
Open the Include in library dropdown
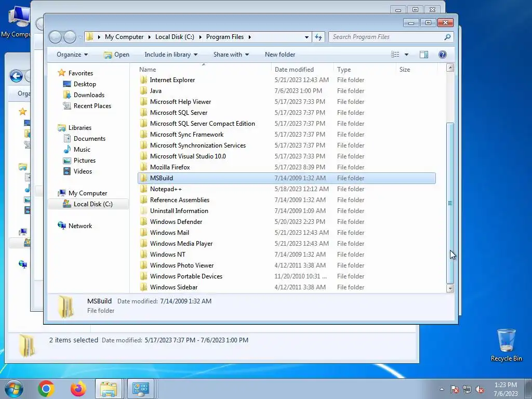tap(170, 55)
